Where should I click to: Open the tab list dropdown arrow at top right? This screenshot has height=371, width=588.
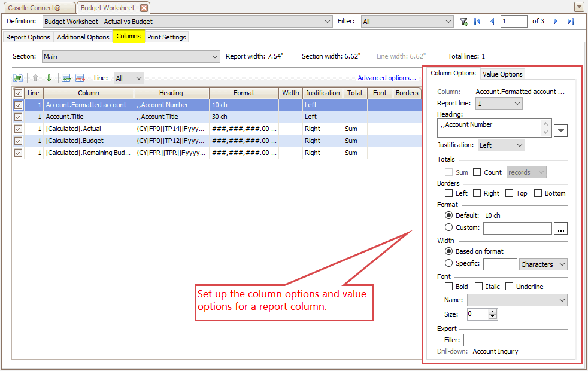pyautogui.click(x=578, y=7)
